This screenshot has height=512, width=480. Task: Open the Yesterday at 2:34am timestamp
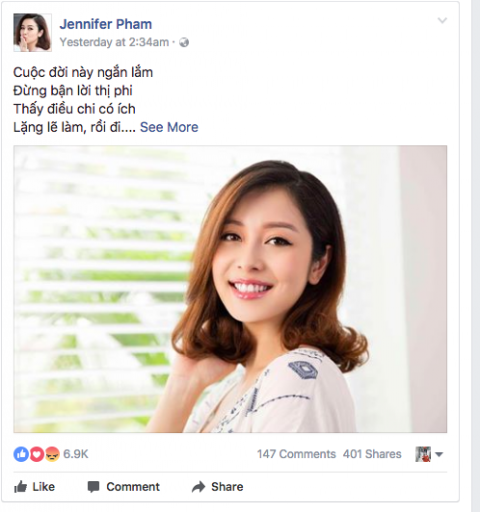[x=114, y=42]
